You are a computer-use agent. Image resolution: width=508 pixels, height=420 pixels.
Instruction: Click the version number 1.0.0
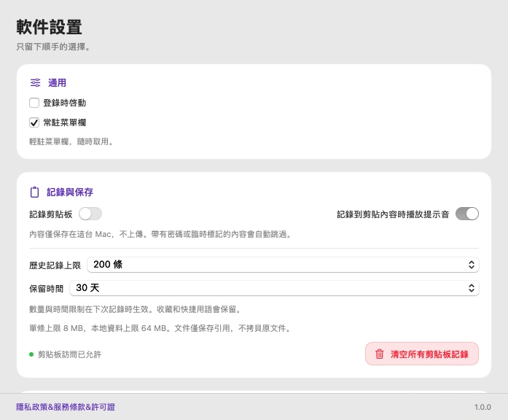(x=482, y=407)
